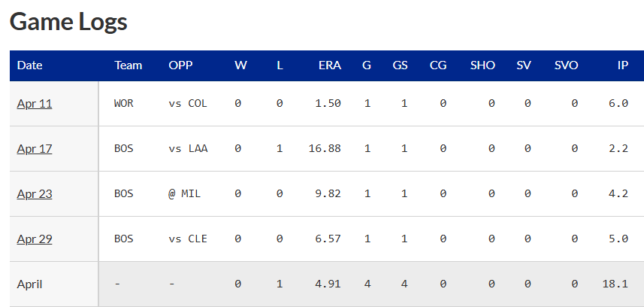Click the Game Logs heading
The width and height of the screenshot is (644, 307).
click(68, 22)
